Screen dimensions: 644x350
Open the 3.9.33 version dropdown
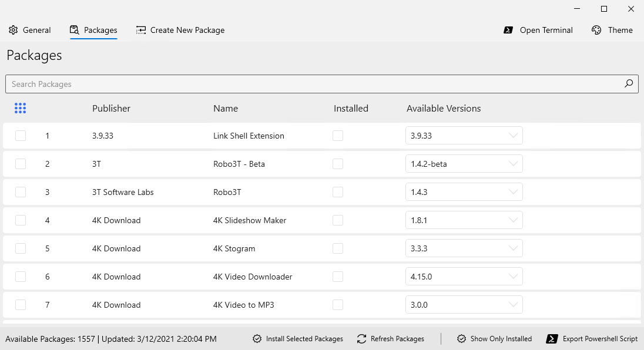click(x=464, y=136)
